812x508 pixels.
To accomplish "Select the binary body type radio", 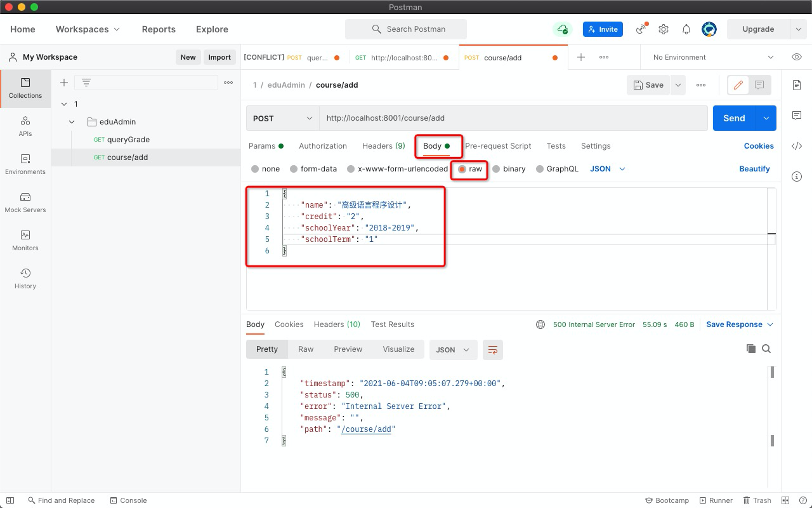I will point(497,169).
